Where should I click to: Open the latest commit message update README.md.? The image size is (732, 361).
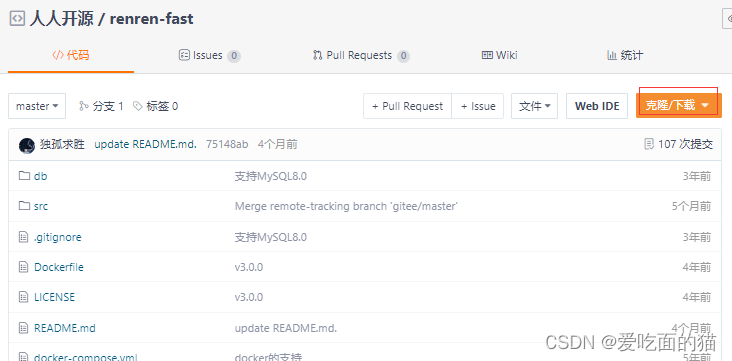coord(145,144)
